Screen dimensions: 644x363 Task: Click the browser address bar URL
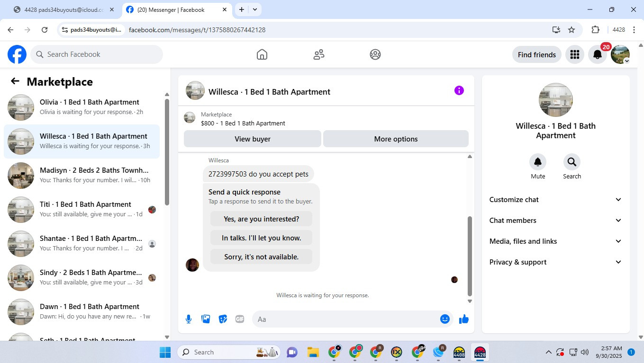(x=197, y=30)
